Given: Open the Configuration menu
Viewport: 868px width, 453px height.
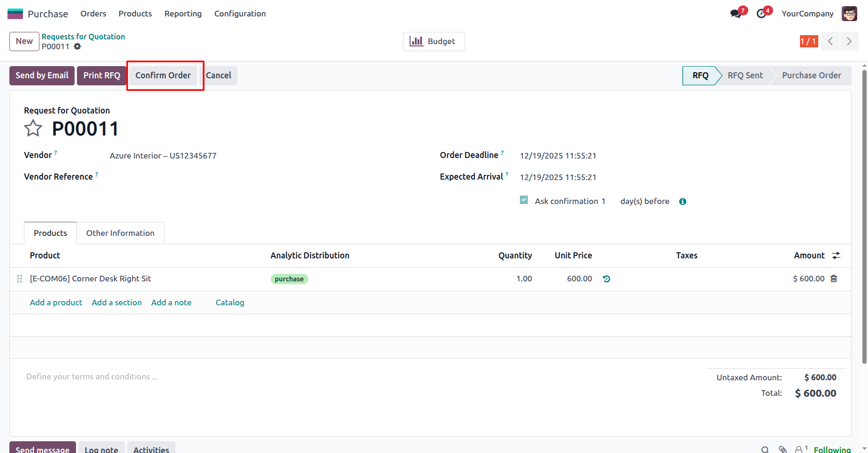Looking at the screenshot, I should 240,14.
